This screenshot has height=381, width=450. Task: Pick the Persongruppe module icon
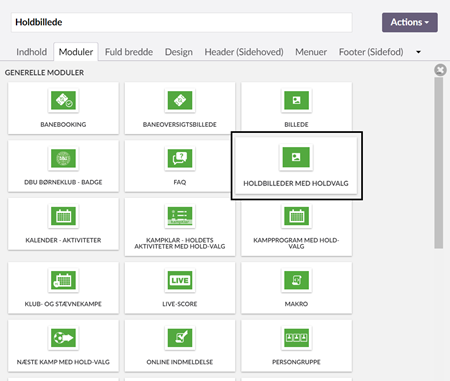click(296, 338)
